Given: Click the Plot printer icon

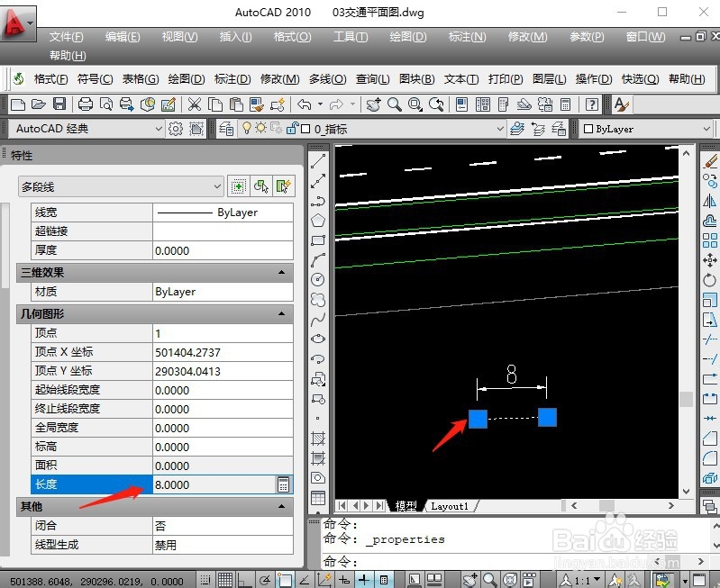Looking at the screenshot, I should click(86, 104).
